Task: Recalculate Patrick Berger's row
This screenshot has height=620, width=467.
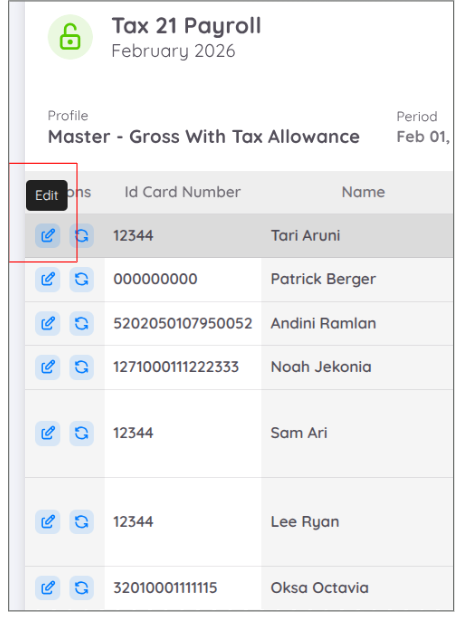Action: tap(81, 280)
